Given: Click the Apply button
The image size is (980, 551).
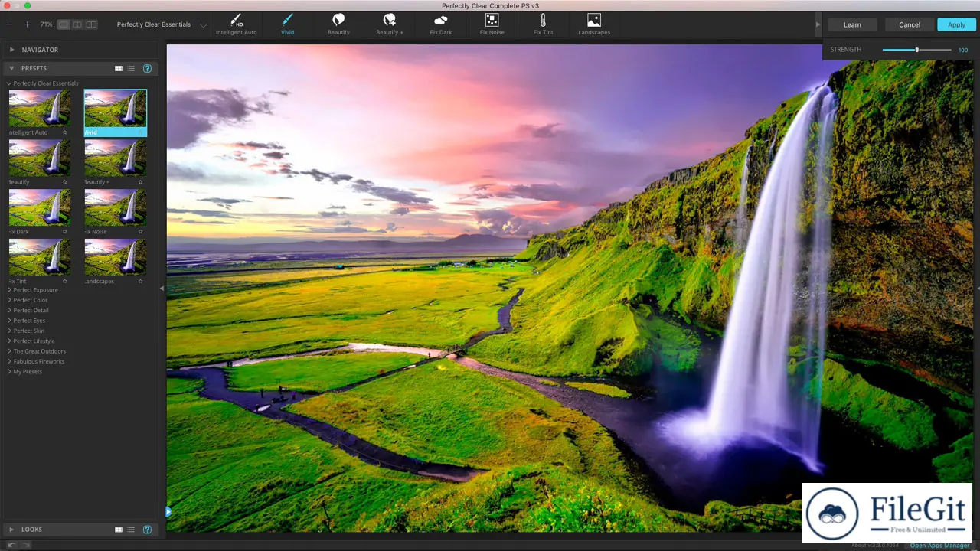Looking at the screenshot, I should (956, 24).
